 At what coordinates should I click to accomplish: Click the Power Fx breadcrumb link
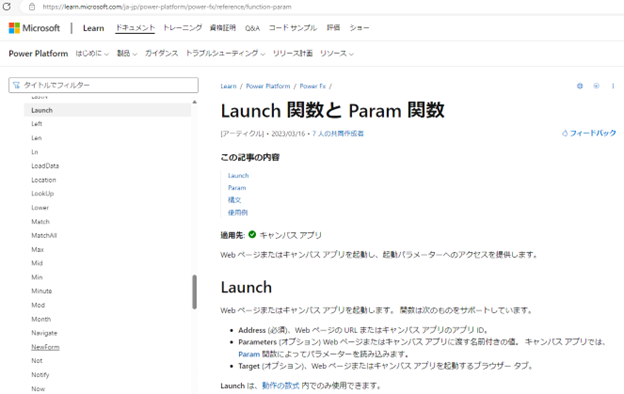click(x=313, y=86)
